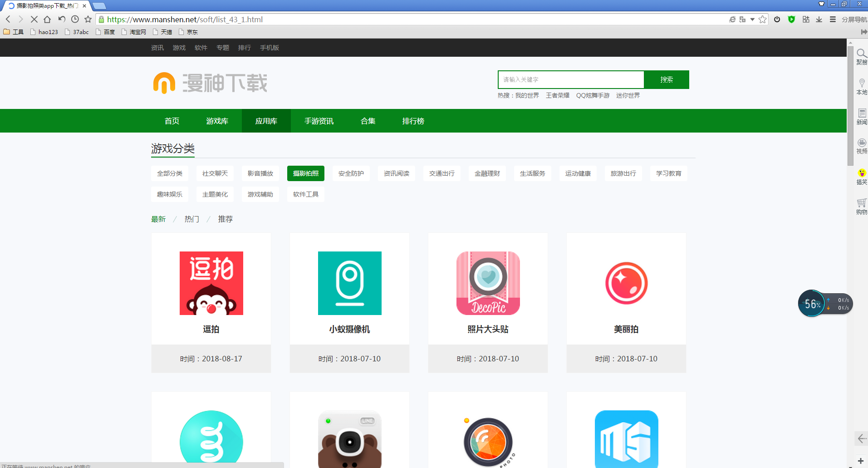Click 手机版 in the black top bar
The height and width of the screenshot is (468, 868).
click(x=270, y=48)
